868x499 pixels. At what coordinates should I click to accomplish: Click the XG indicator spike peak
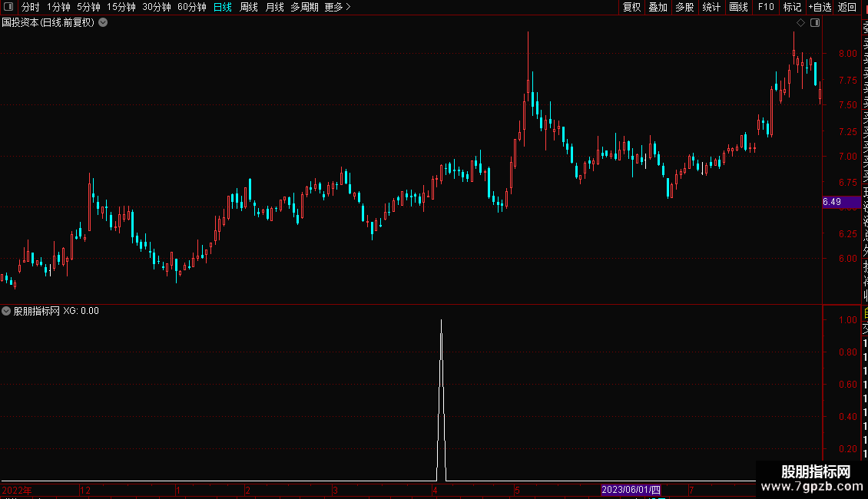[x=441, y=320]
